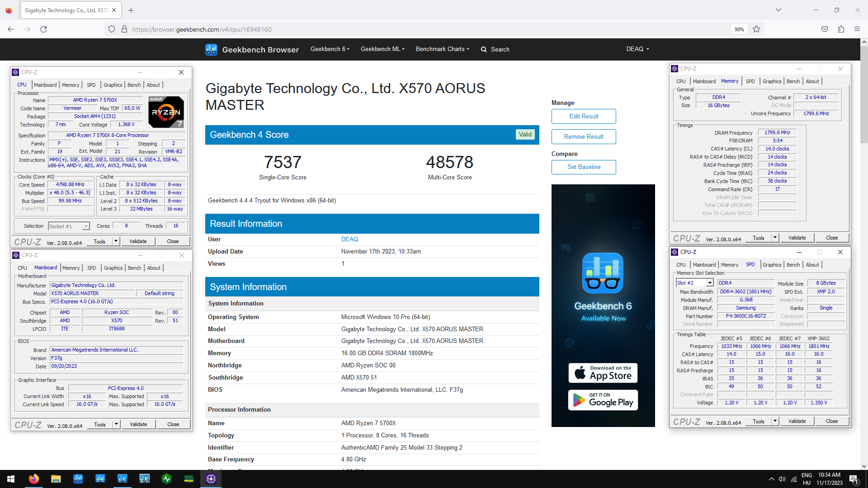The image size is (868, 488).
Task: Select SPD tab in top-right Memory CPU-Z window
Action: [x=750, y=81]
